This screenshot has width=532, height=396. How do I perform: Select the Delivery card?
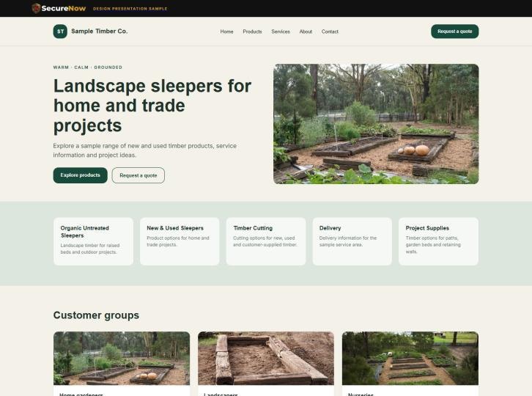352,241
